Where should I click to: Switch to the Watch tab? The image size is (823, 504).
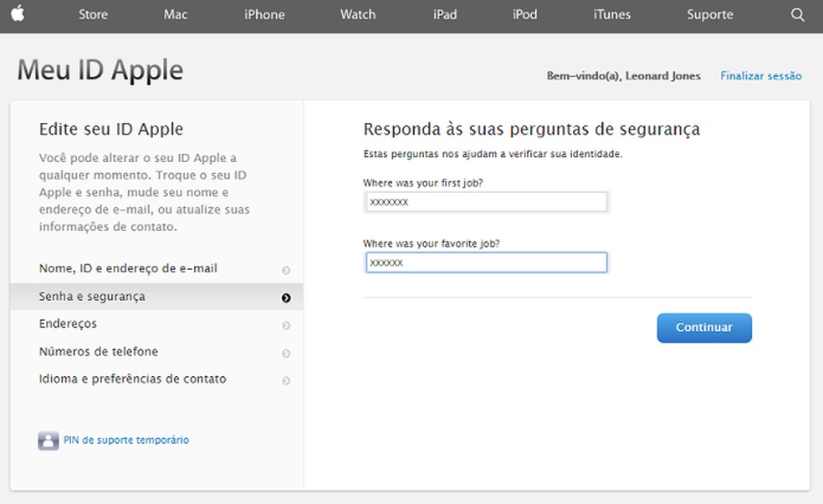(357, 14)
